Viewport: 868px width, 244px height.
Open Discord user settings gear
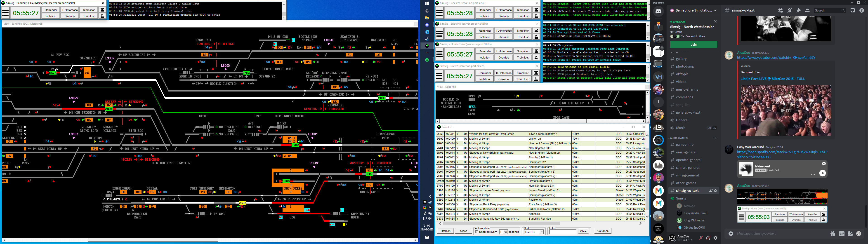(715, 238)
